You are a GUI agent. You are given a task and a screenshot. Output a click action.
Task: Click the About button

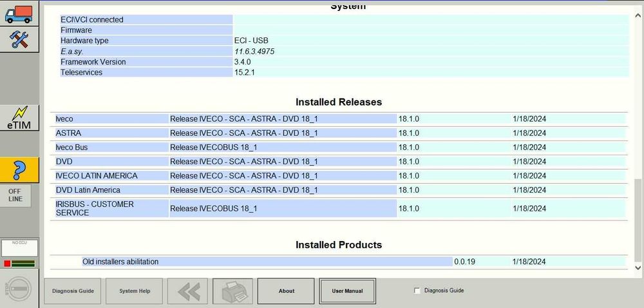(x=287, y=291)
